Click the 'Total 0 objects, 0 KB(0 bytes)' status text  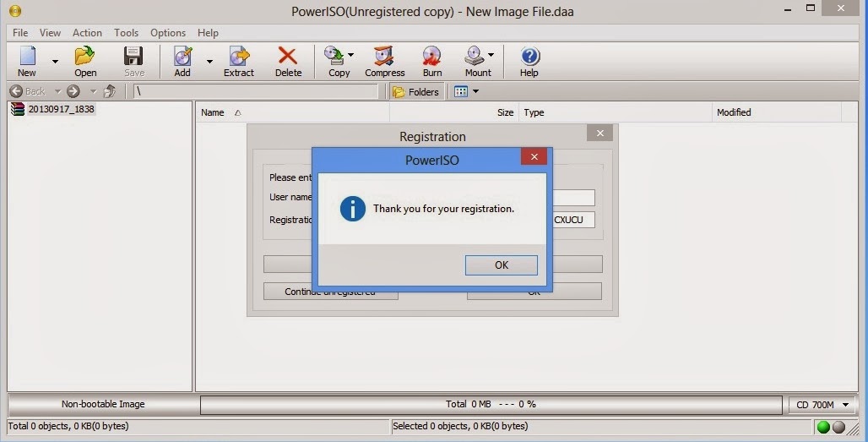click(68, 426)
